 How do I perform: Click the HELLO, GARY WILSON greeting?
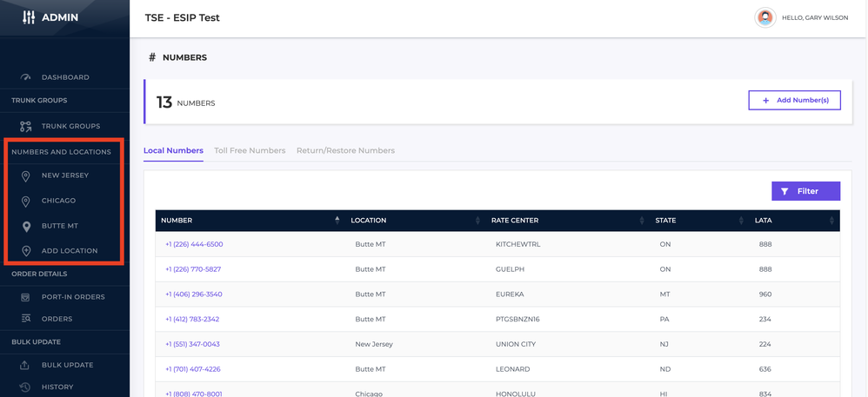click(x=815, y=18)
